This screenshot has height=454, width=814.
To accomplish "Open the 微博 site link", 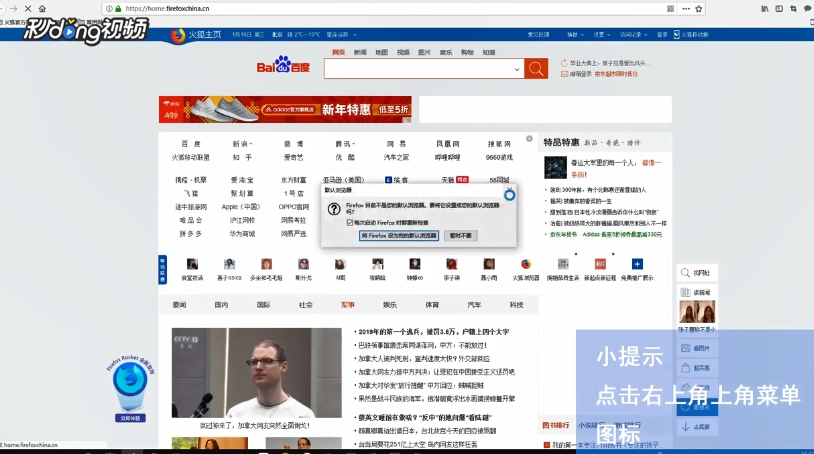I will coord(293,144).
